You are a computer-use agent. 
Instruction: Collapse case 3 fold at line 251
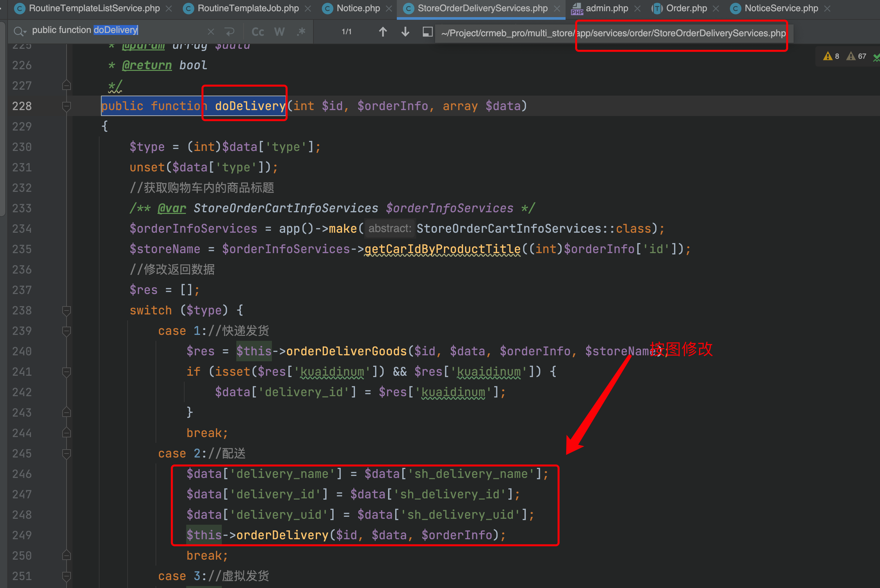click(x=66, y=576)
